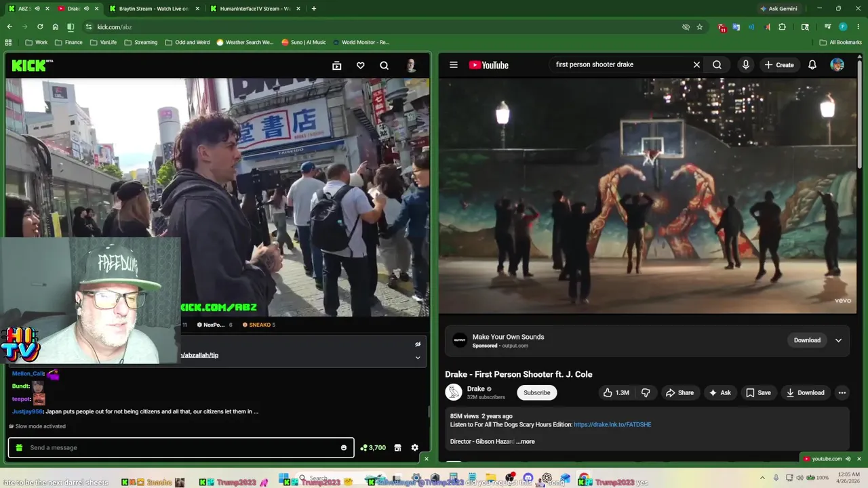Open the VanLife bookmarks folder

[x=104, y=42]
